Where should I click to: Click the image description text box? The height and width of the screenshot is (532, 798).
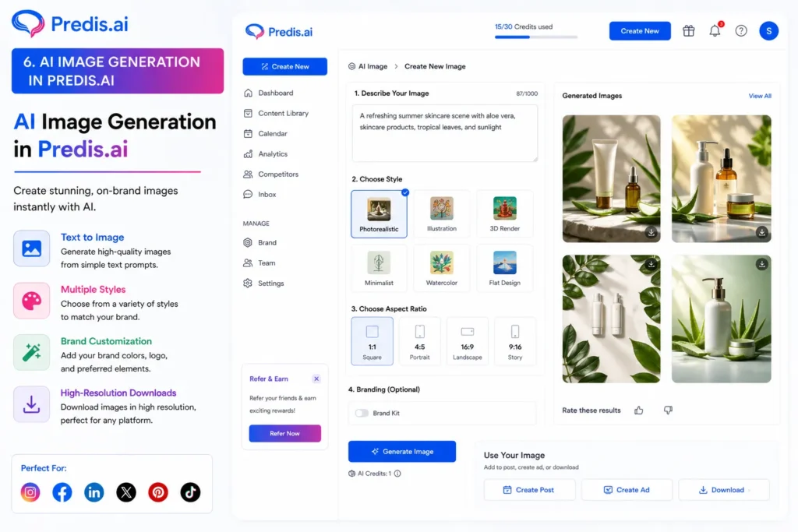pos(444,133)
